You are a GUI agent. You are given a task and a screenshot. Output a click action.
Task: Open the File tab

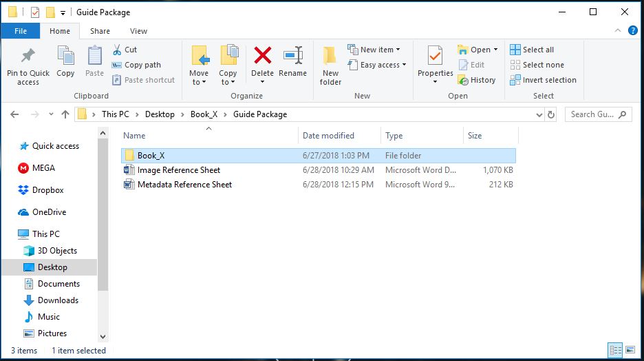pos(21,31)
